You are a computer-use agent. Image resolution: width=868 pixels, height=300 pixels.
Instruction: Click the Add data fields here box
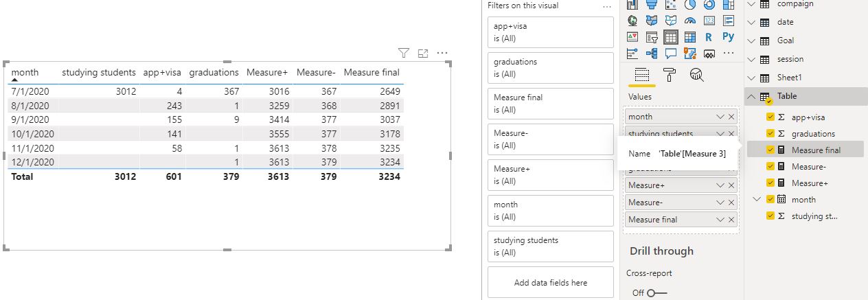(550, 282)
